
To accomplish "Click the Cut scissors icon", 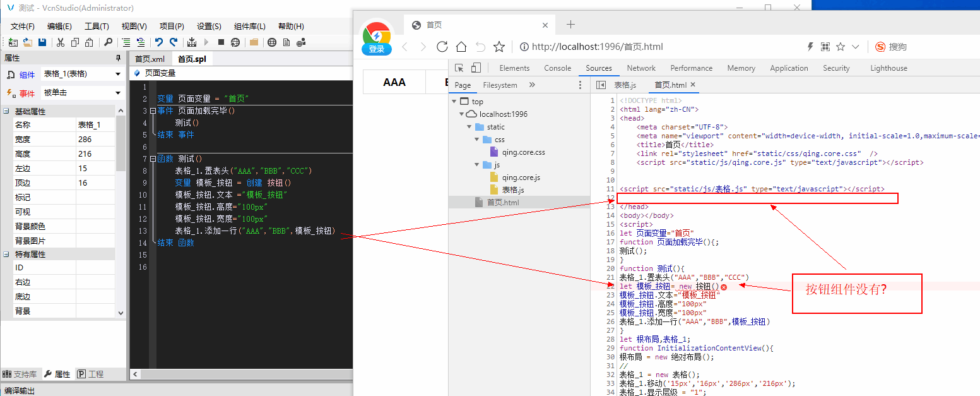I will 61,42.
